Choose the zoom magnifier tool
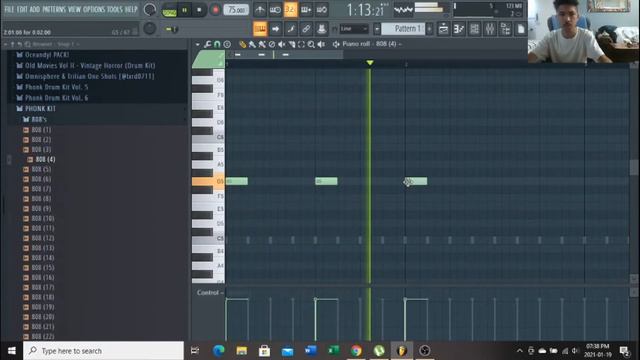The height and width of the screenshot is (360, 640). pos(311,44)
